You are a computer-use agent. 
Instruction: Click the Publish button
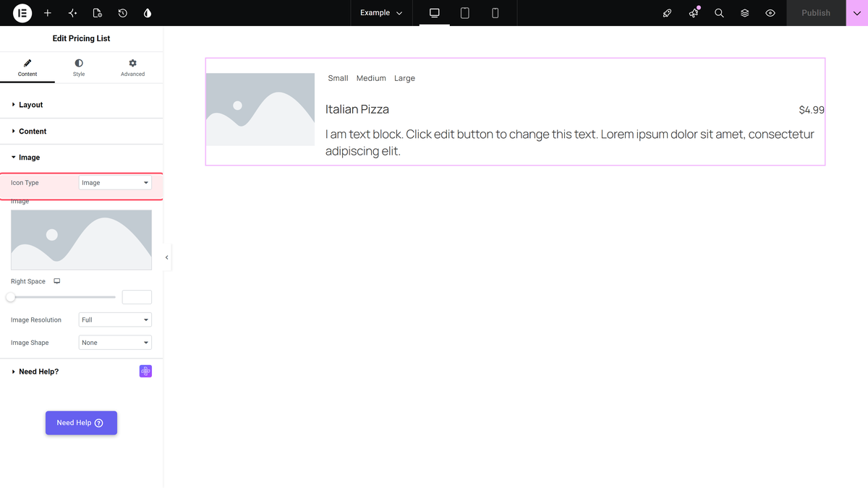pyautogui.click(x=816, y=13)
